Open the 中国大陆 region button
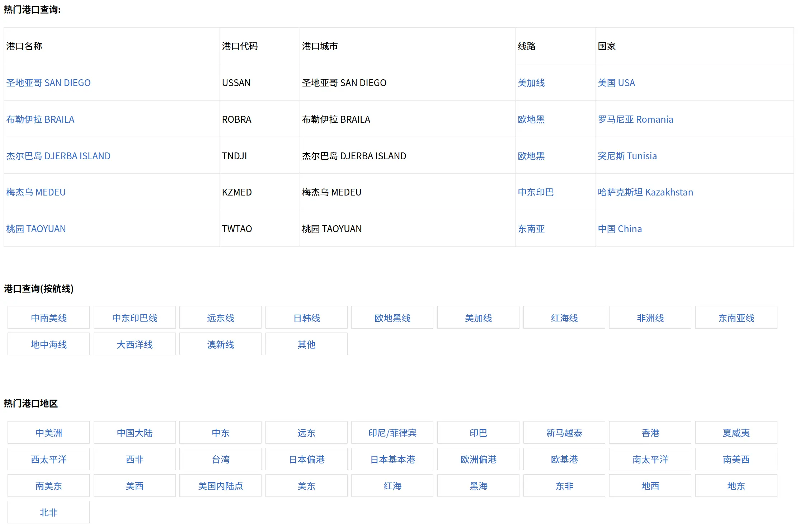Screen dimensions: 800x532 tap(135, 433)
